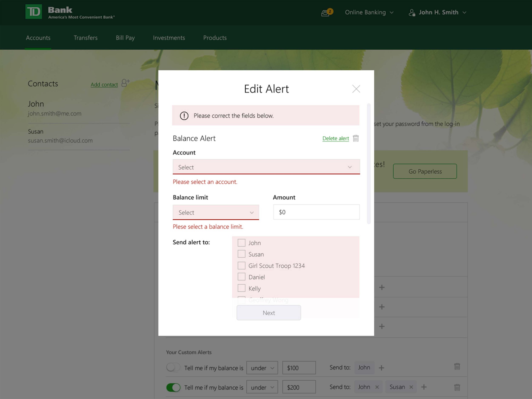Open the Account select dropdown
The height and width of the screenshot is (399, 532).
pos(266,167)
